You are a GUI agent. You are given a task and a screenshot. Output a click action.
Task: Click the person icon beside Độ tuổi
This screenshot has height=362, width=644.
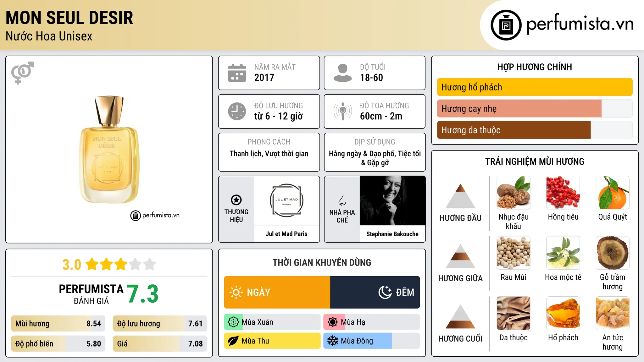(x=342, y=73)
